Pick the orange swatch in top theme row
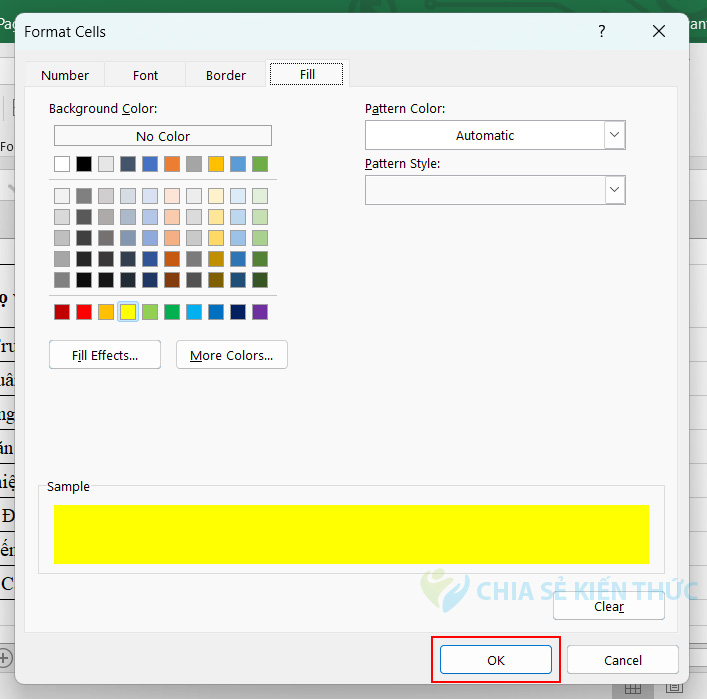The width and height of the screenshot is (707, 699). [x=172, y=164]
